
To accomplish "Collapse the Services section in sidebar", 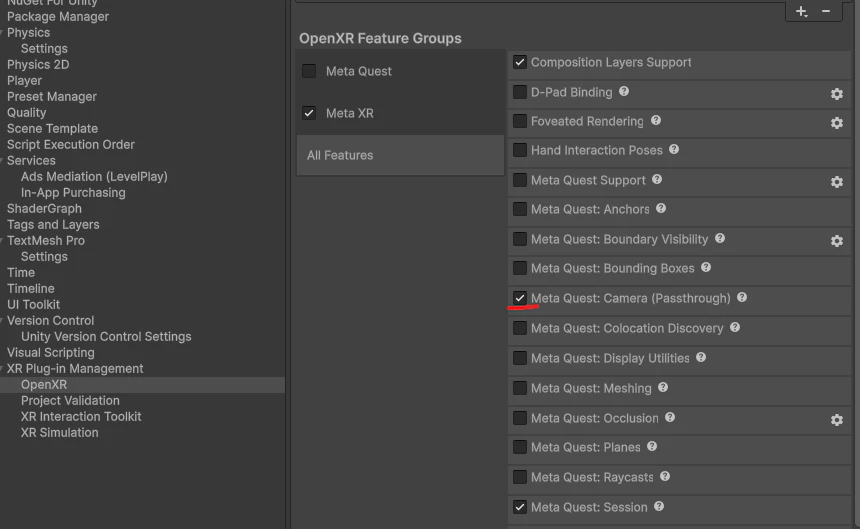I will coord(2,161).
